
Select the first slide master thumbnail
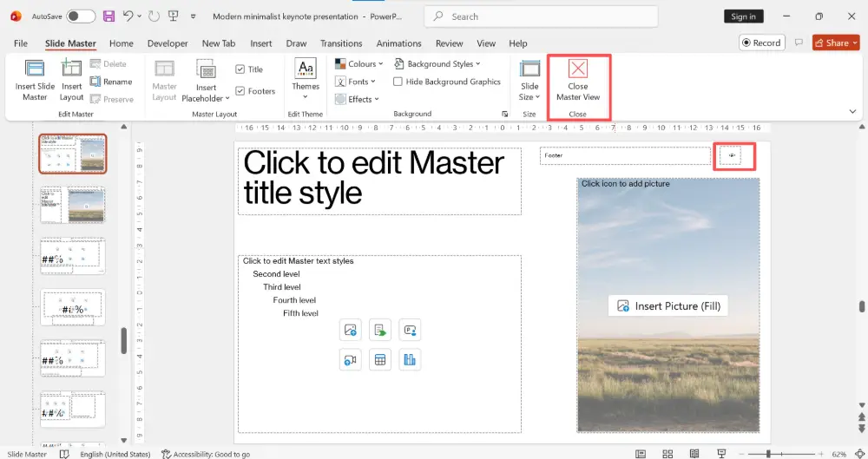click(x=73, y=154)
